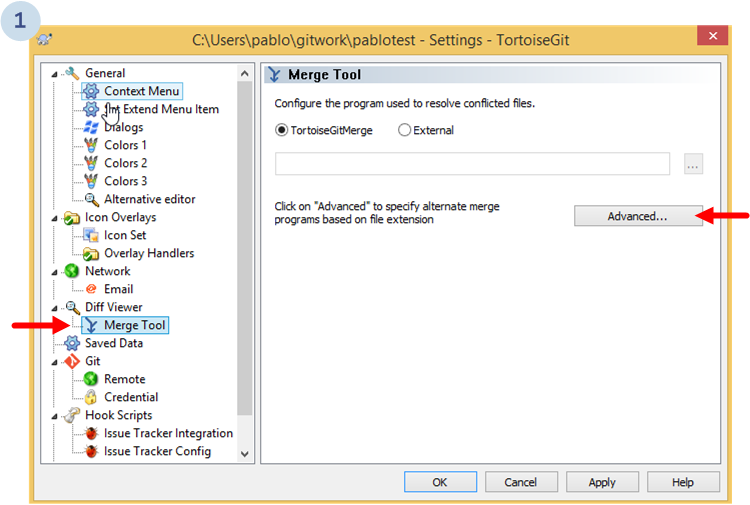The image size is (750, 505).
Task: Click the Help button
Action: (683, 482)
